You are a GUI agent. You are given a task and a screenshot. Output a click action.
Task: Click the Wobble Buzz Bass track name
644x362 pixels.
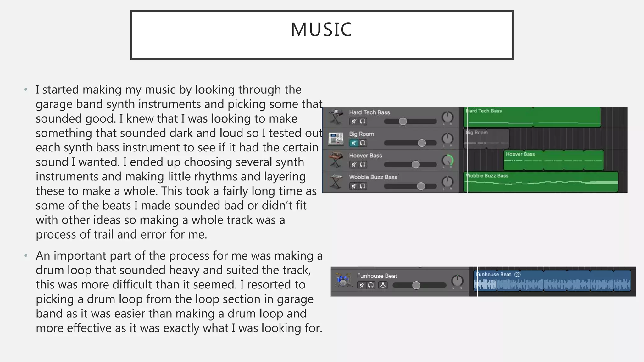click(x=373, y=177)
